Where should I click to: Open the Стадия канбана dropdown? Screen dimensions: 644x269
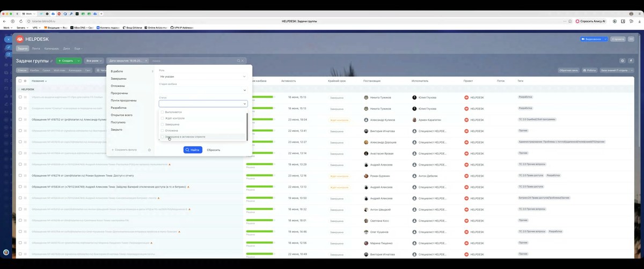click(203, 90)
